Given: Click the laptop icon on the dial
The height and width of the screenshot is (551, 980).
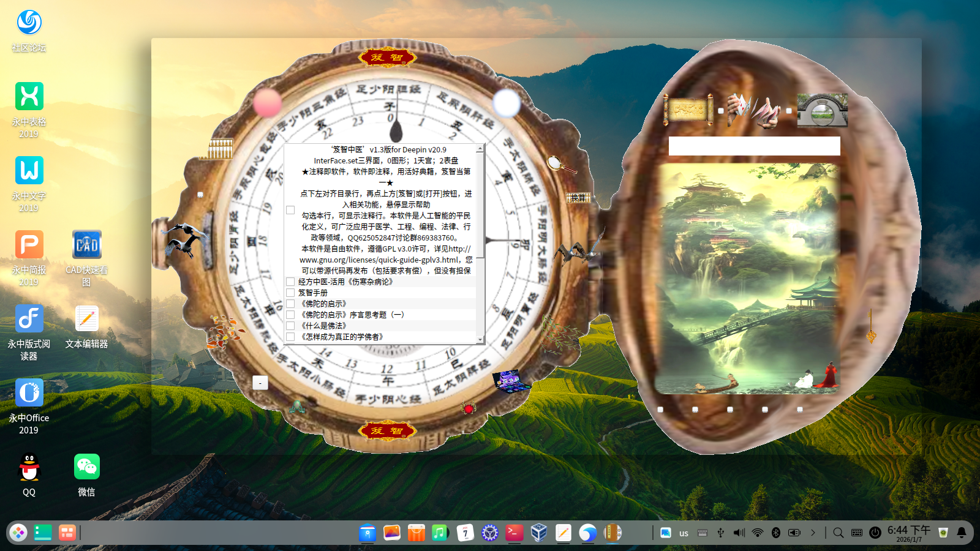Looking at the screenshot, I should click(x=511, y=381).
